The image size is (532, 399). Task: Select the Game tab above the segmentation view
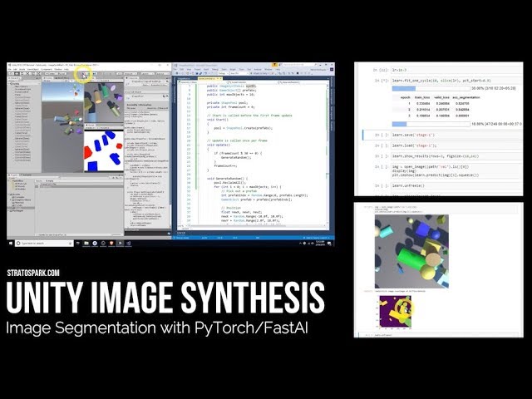[91, 126]
